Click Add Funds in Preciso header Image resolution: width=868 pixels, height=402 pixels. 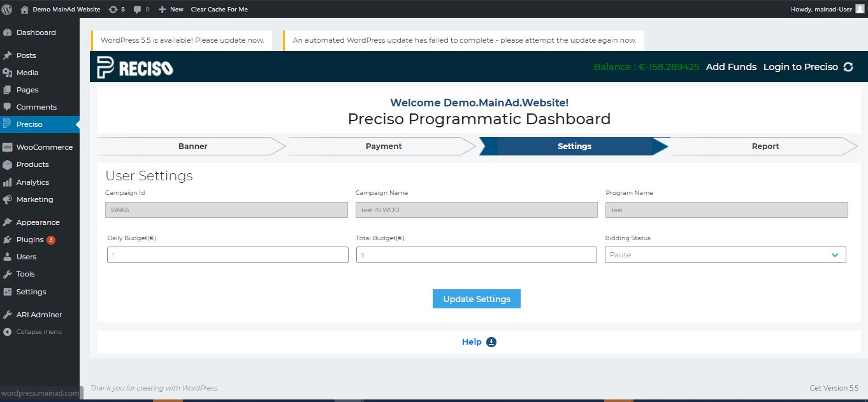(731, 67)
